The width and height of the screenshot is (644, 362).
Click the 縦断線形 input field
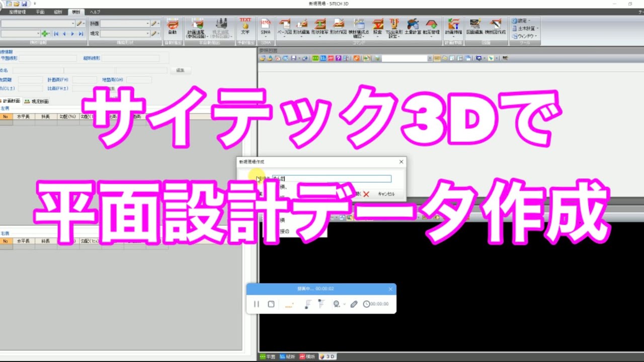click(130, 58)
